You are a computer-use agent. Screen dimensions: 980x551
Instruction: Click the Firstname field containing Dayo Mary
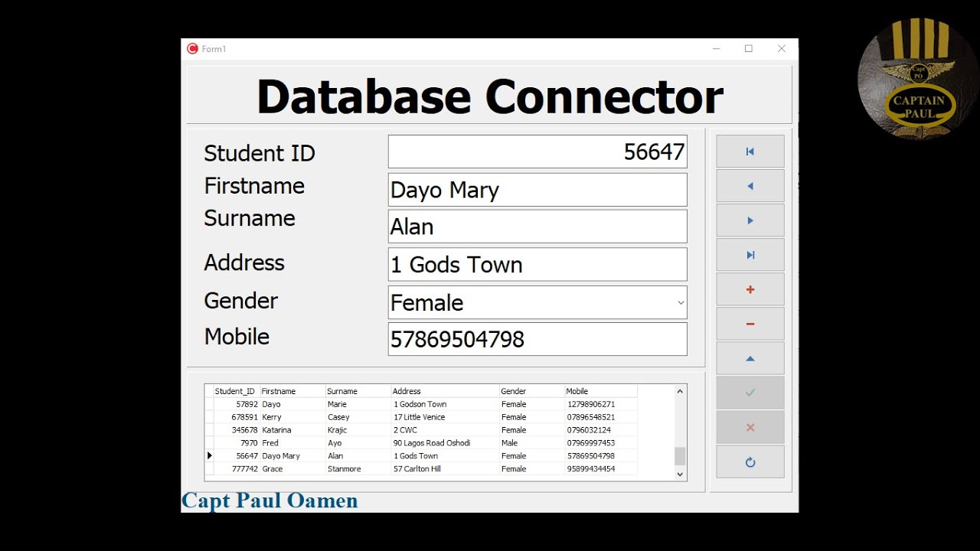537,190
